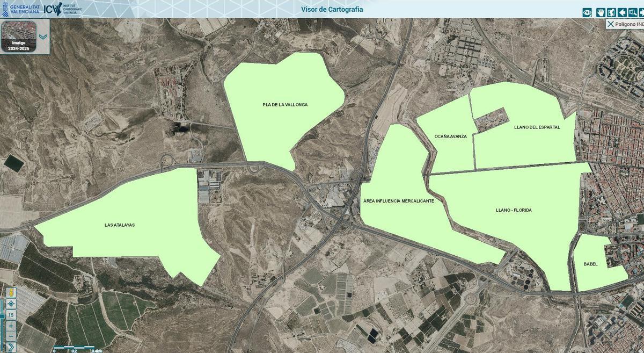Toggle the eye visibility tool
Screen dimensions: 644x353
pyautogui.click(x=587, y=12)
